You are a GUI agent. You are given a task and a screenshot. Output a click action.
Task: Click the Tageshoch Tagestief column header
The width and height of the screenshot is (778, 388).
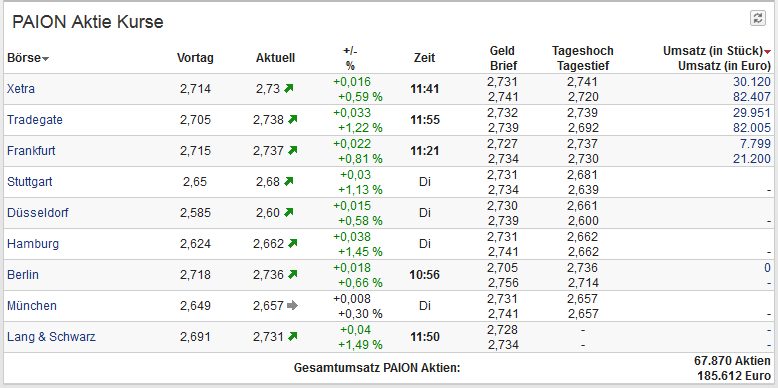pyautogui.click(x=583, y=58)
